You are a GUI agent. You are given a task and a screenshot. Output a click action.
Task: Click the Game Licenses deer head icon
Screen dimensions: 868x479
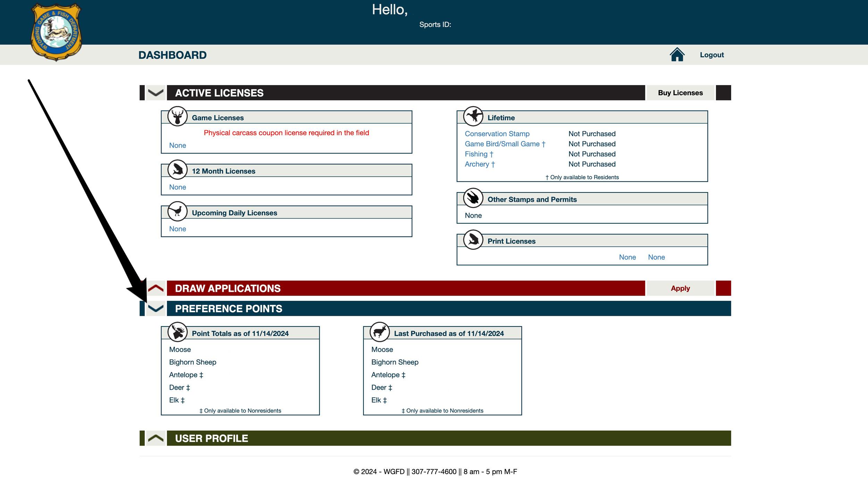coord(178,117)
